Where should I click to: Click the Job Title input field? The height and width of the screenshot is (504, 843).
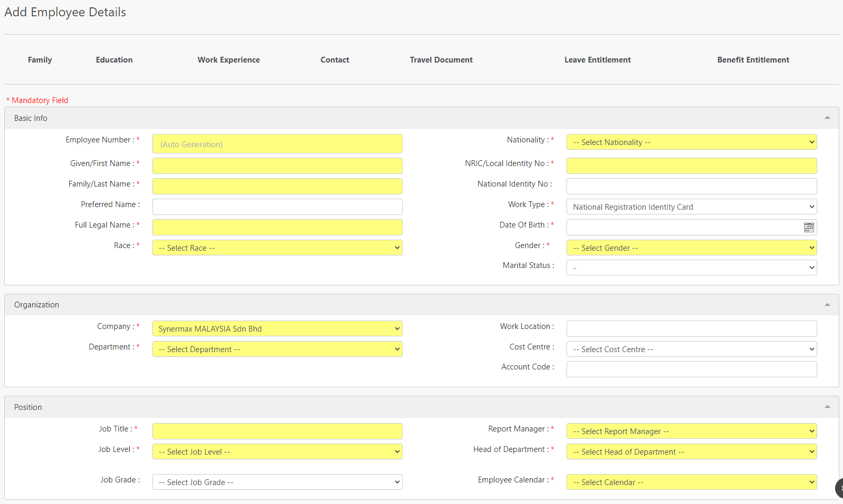click(277, 431)
